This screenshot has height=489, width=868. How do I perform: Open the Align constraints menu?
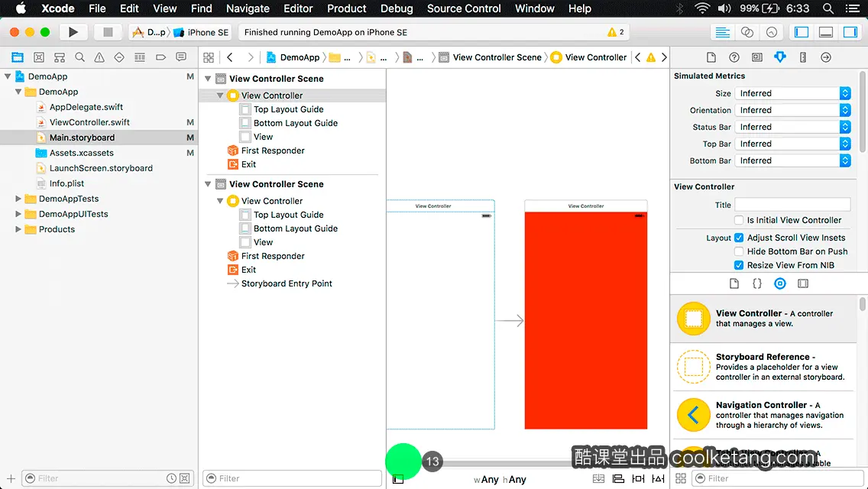click(618, 478)
